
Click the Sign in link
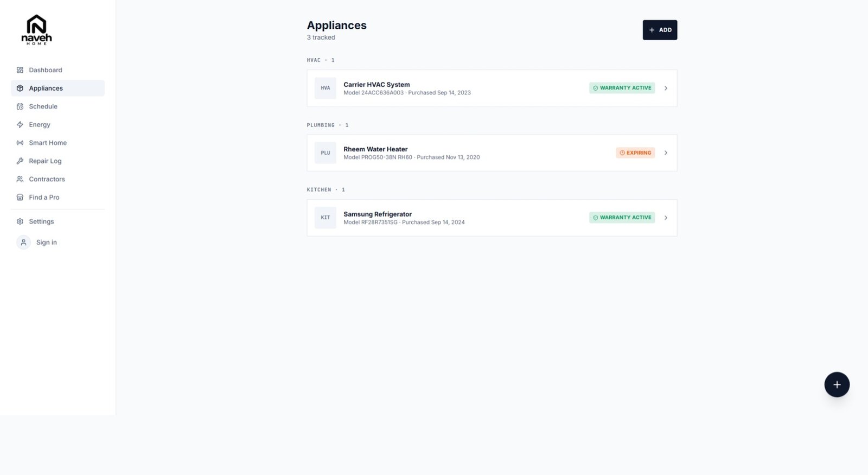point(47,243)
